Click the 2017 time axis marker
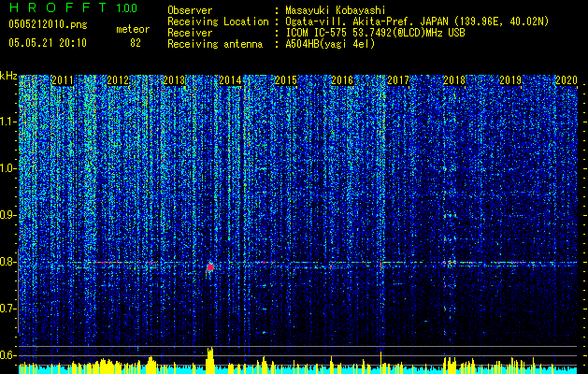 398,80
